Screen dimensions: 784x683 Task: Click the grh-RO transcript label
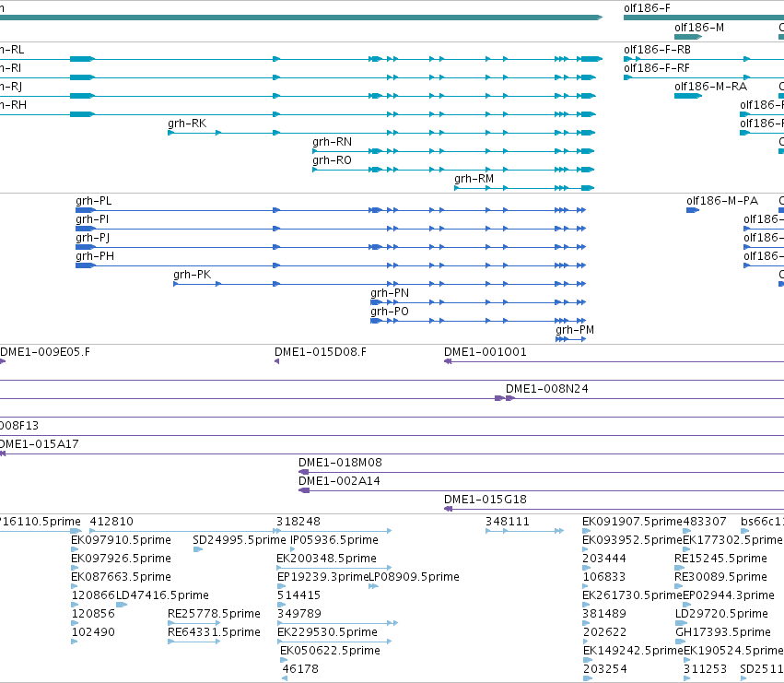click(332, 160)
